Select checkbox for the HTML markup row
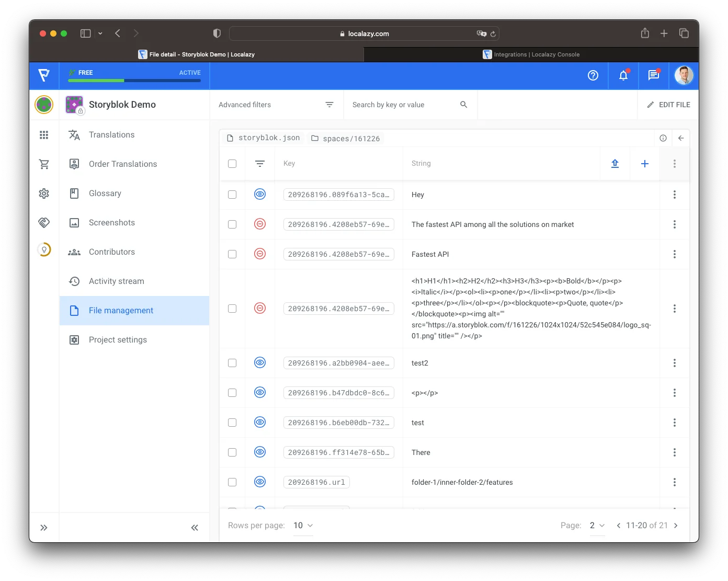This screenshot has height=581, width=728. click(x=232, y=309)
